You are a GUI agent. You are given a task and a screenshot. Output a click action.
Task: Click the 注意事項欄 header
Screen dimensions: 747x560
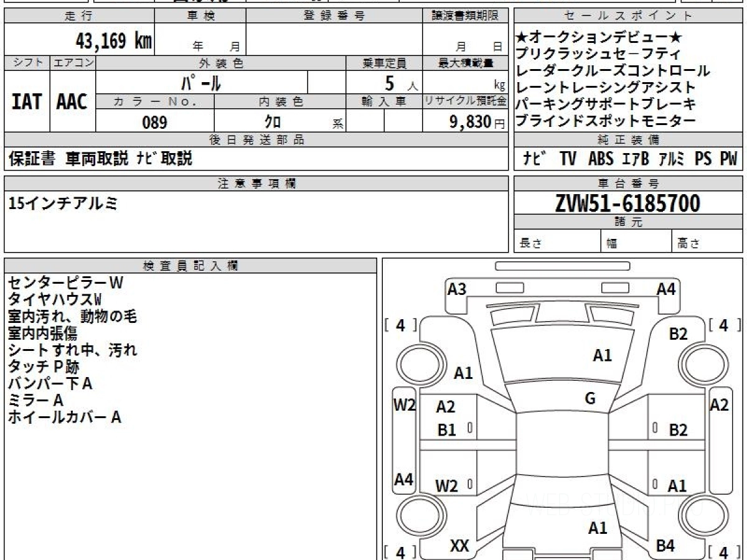click(x=256, y=183)
